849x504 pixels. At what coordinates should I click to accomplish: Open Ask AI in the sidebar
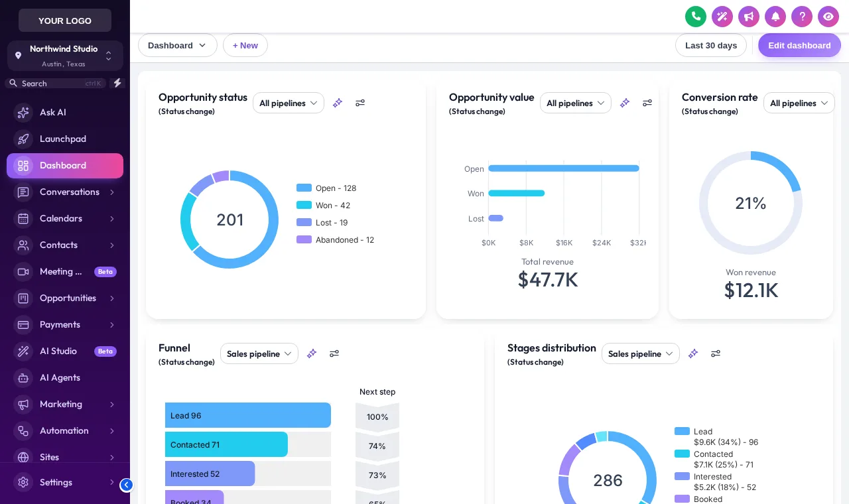click(65, 113)
